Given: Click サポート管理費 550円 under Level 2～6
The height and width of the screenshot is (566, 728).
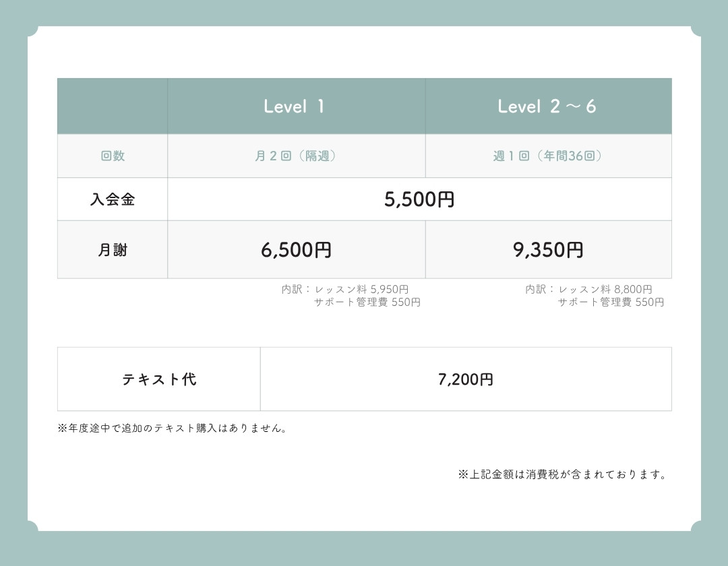Looking at the screenshot, I should click(x=611, y=303).
